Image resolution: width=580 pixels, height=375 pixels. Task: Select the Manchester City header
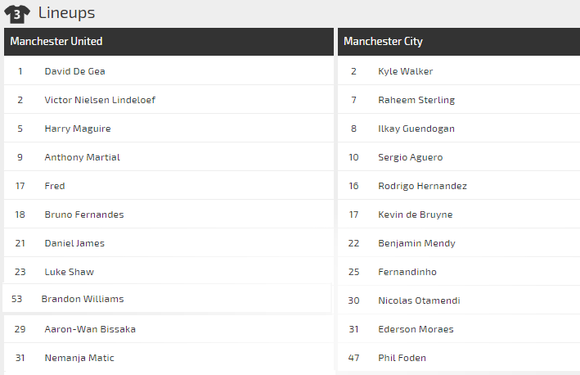(x=459, y=41)
